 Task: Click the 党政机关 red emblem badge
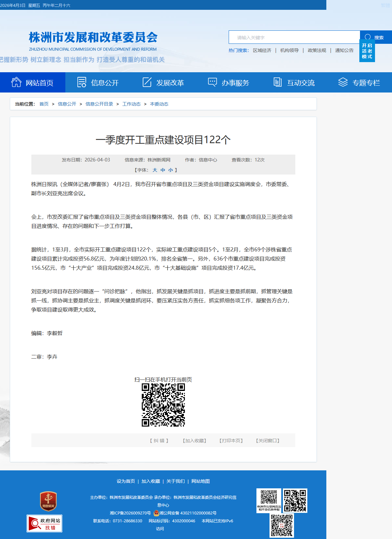point(48,501)
